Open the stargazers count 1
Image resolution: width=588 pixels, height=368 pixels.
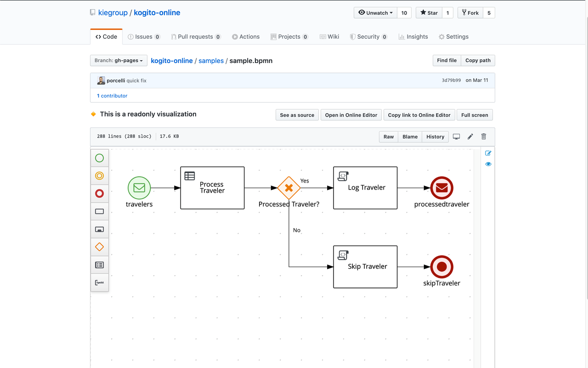coord(448,13)
